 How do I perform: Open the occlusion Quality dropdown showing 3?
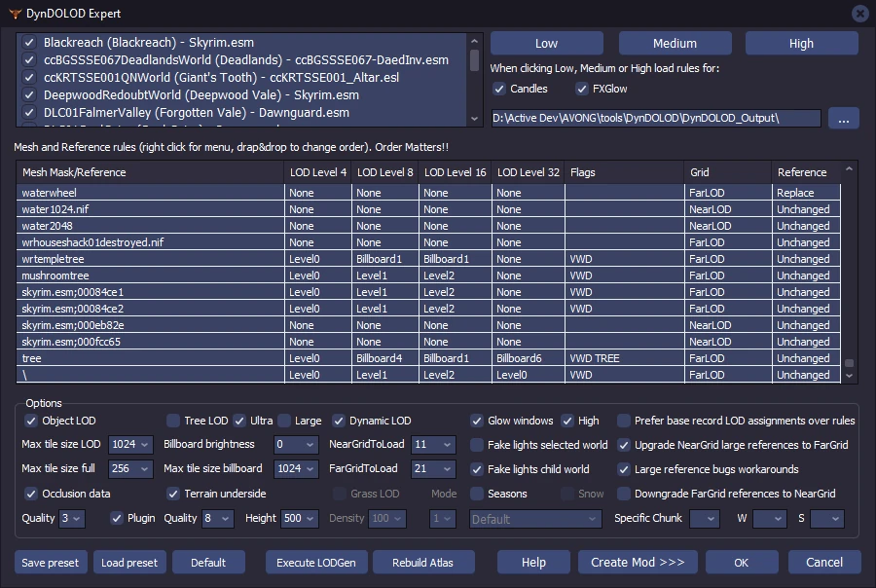(72, 518)
